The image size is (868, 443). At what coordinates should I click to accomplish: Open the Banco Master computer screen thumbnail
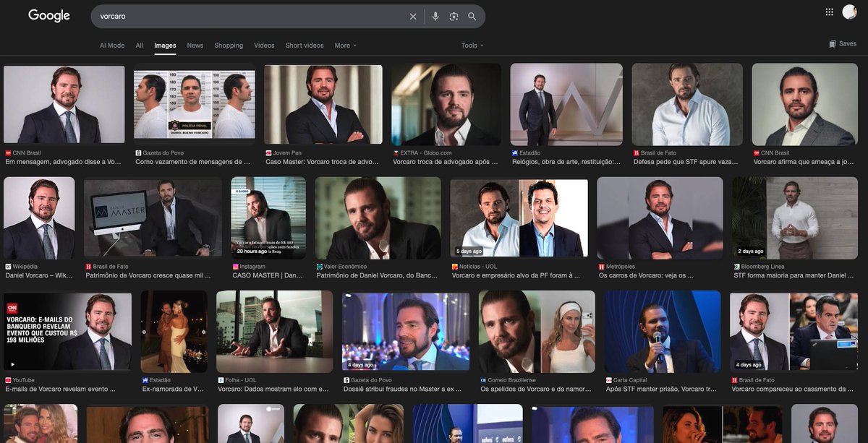coord(153,218)
